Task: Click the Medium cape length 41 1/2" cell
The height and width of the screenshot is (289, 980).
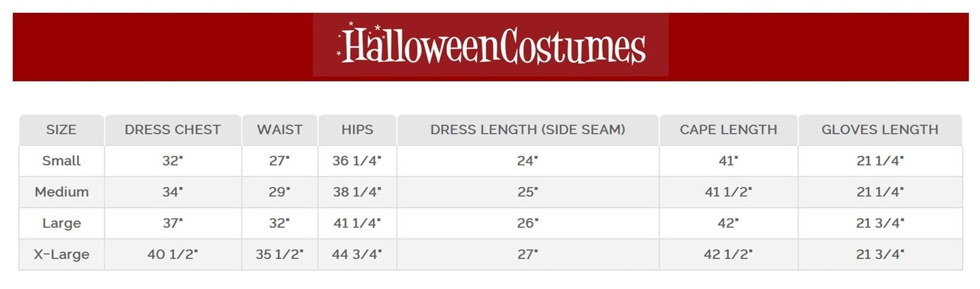Action: 728,192
